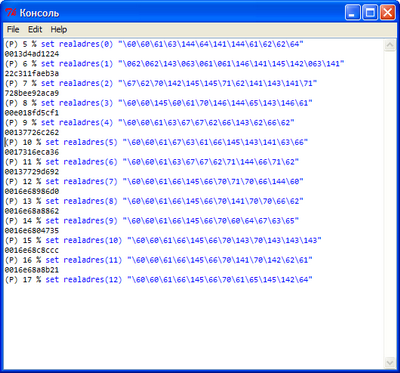Maximize the Консоль window
The height and width of the screenshot is (373, 400).
coord(370,13)
